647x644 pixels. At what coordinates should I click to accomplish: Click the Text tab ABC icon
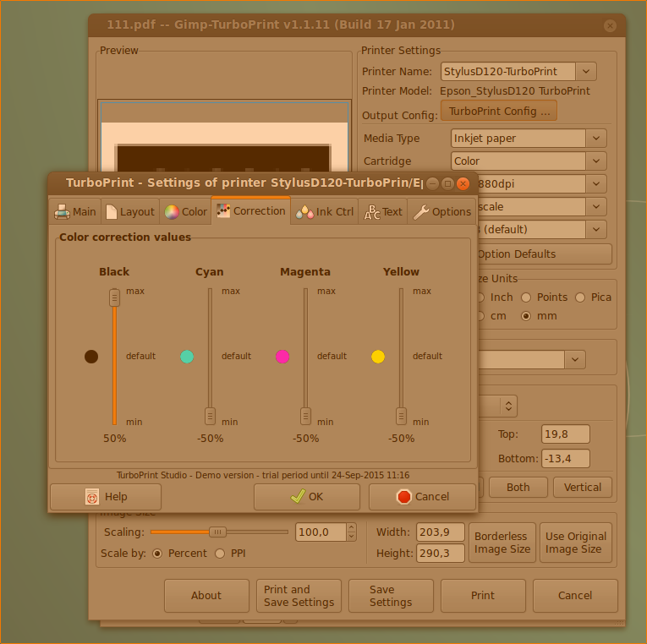tap(372, 212)
